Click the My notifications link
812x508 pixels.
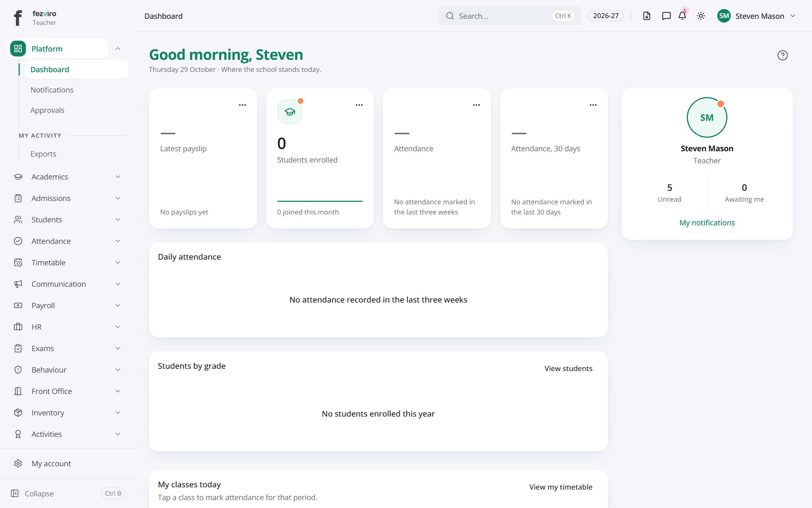(707, 223)
